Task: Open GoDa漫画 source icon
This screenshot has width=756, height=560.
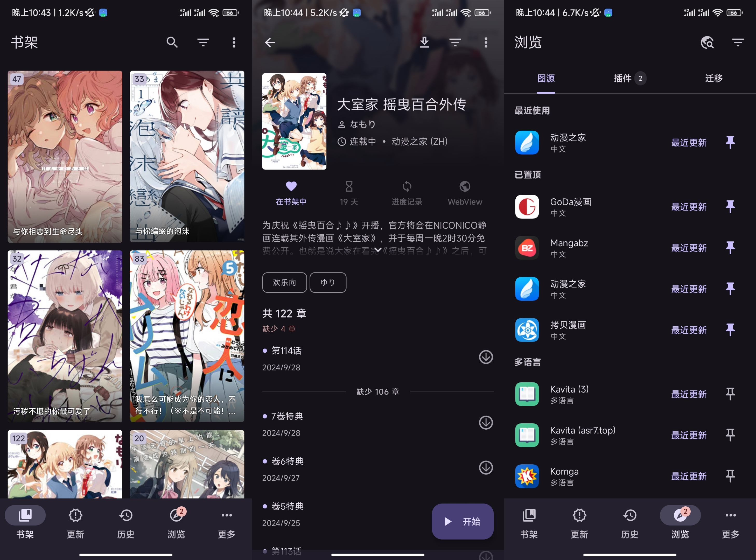Action: [527, 206]
